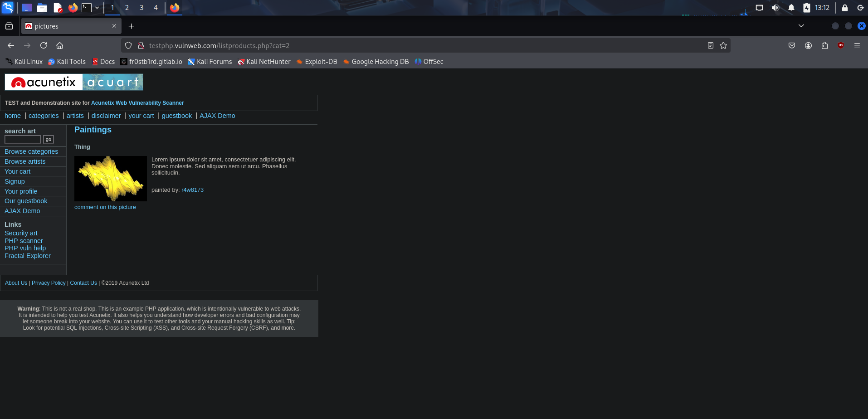Click the acunetix acuart logo

tap(74, 82)
